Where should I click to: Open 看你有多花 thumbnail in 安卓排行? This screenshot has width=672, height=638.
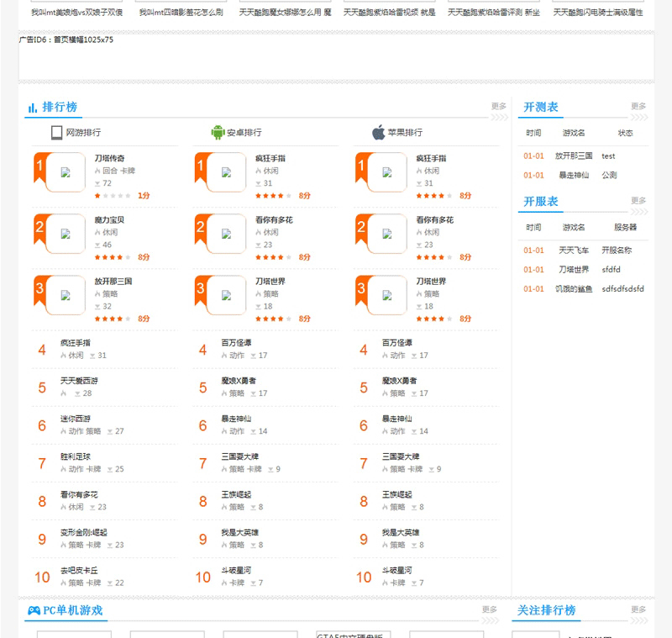pyautogui.click(x=226, y=234)
